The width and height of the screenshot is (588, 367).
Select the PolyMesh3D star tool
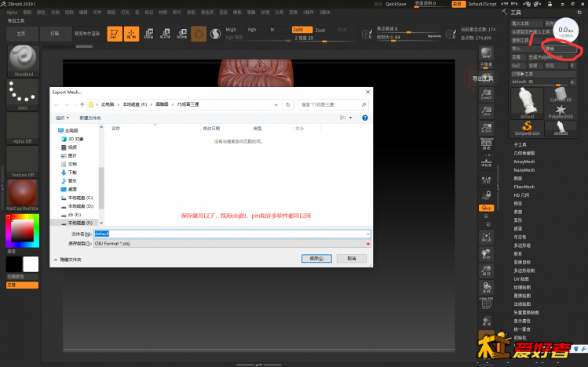[561, 111]
